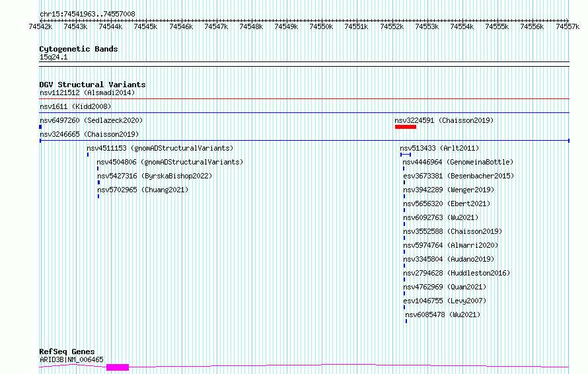Screen dimensions: 588x374
Task: Click nsv5702965 (Chuang2021) label
Action: coord(143,190)
